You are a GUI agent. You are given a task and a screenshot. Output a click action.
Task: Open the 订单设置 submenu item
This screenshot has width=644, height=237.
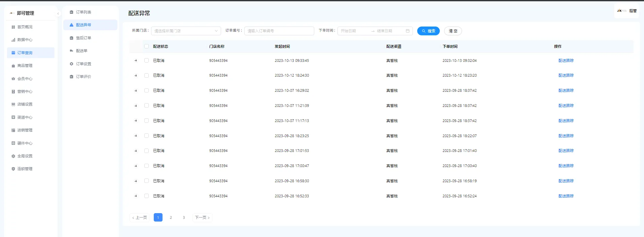pyautogui.click(x=90, y=64)
